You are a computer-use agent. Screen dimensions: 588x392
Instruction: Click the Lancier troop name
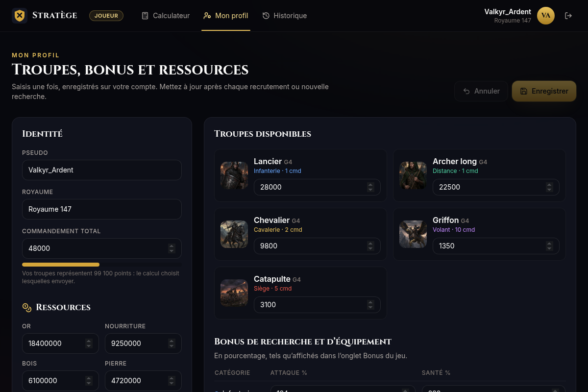pos(268,161)
